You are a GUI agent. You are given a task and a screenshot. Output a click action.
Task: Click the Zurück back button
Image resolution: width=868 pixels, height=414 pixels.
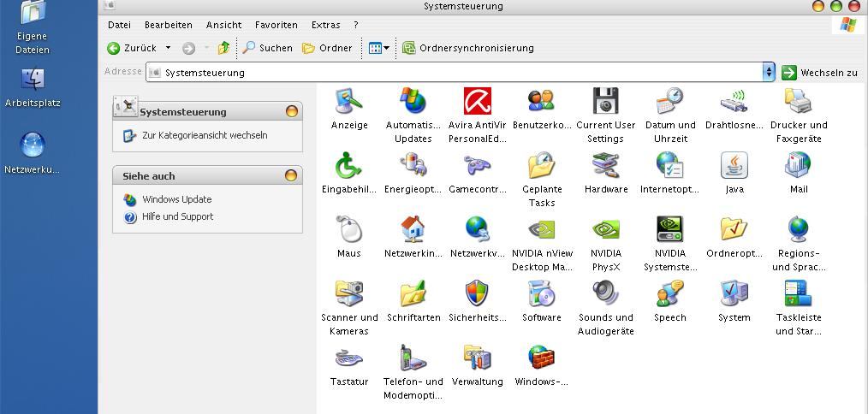132,48
